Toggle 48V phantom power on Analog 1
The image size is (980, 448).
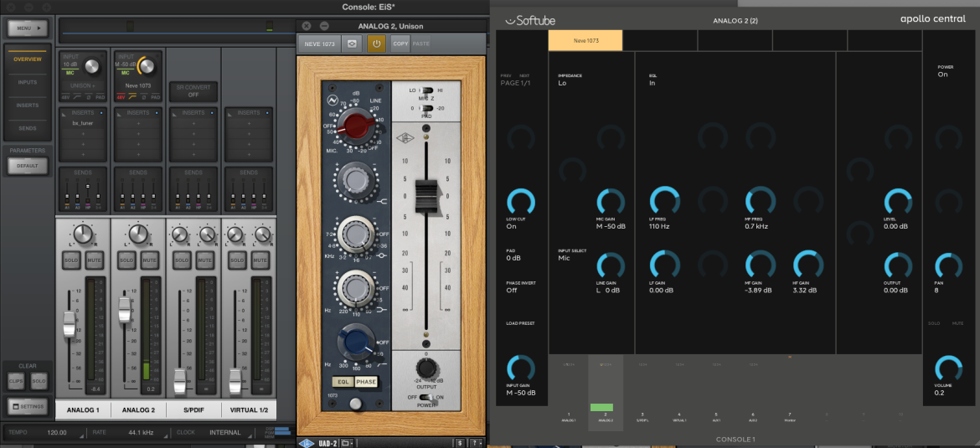pyautogui.click(x=66, y=98)
